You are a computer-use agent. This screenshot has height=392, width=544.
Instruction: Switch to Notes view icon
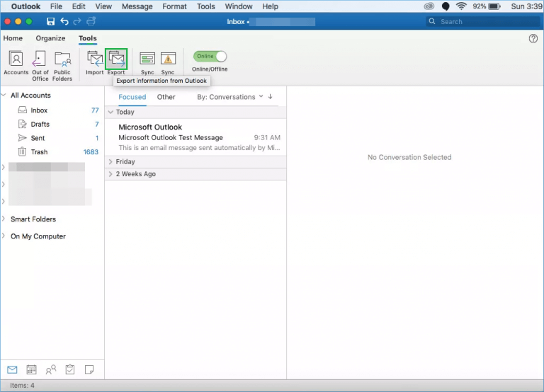tap(89, 370)
